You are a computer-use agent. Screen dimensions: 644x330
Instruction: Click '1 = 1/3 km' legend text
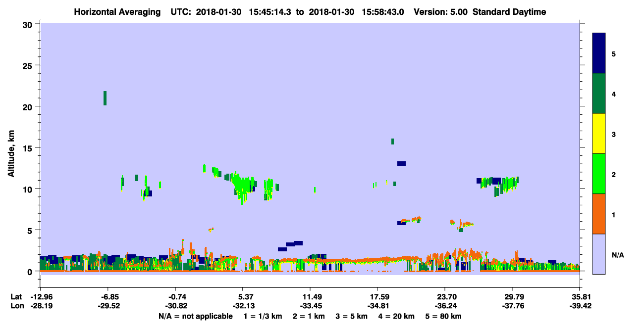(263, 316)
